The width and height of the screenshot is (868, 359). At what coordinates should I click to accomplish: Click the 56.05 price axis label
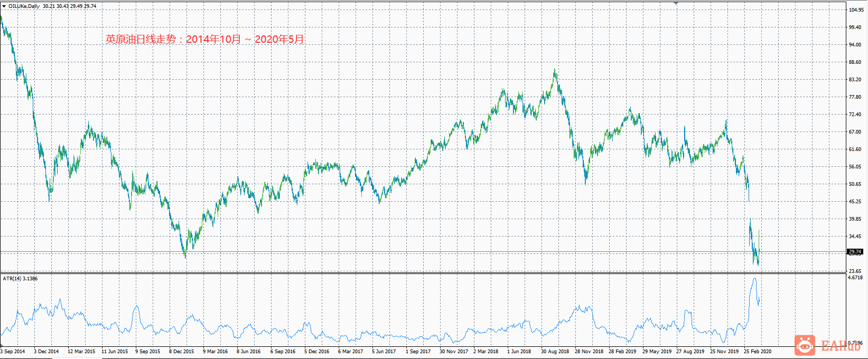pos(855,167)
